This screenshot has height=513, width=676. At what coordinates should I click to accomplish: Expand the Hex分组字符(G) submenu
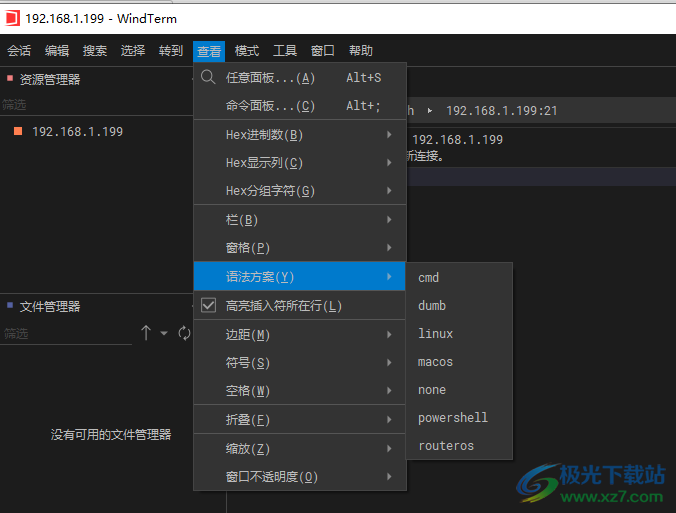(300, 191)
